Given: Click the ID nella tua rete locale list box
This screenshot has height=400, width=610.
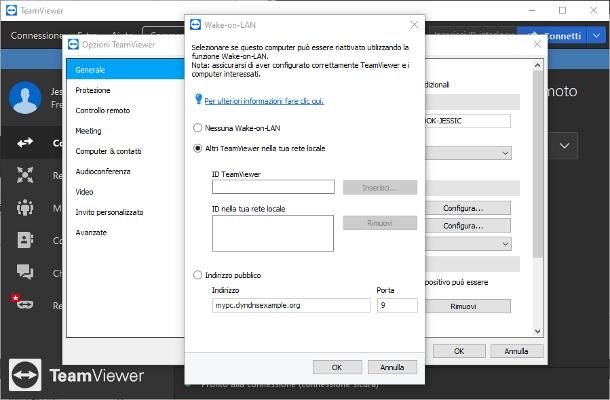Looking at the screenshot, I should coord(273,233).
